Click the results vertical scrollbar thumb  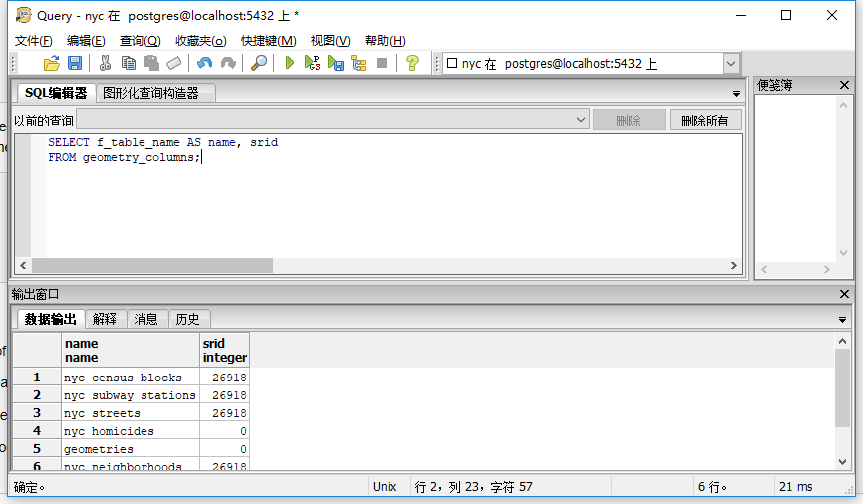tap(843, 387)
